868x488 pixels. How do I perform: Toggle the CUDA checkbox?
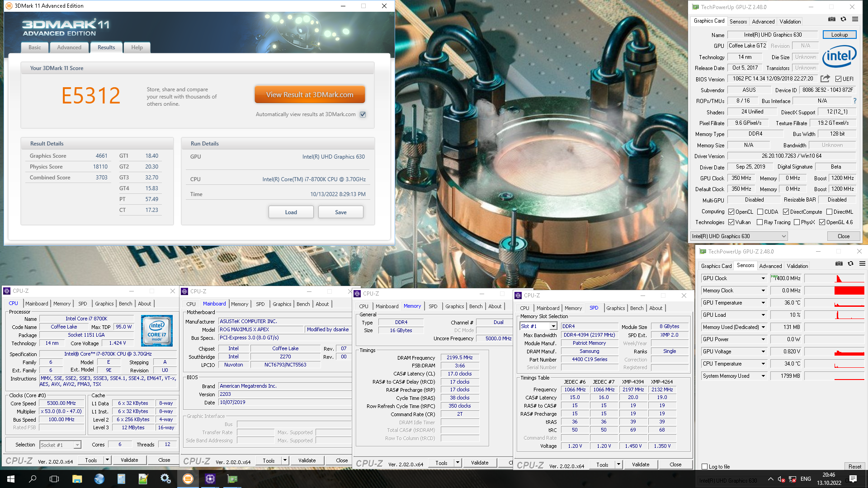(x=760, y=212)
